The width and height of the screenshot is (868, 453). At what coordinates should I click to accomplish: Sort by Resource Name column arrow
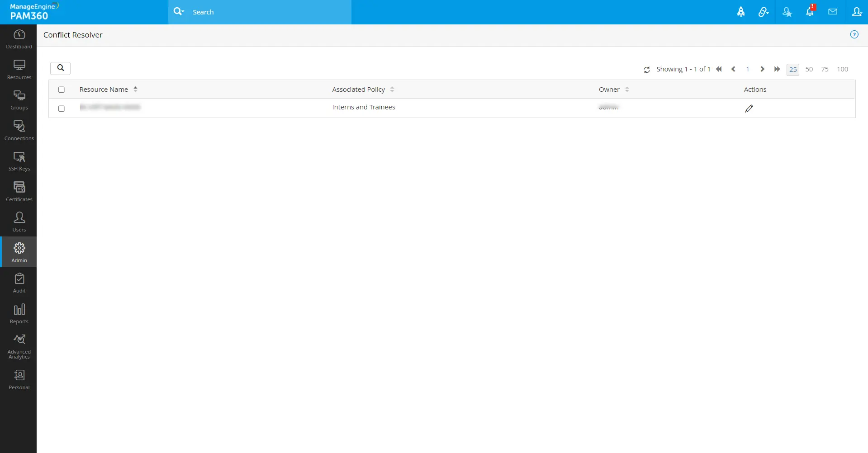pos(135,90)
